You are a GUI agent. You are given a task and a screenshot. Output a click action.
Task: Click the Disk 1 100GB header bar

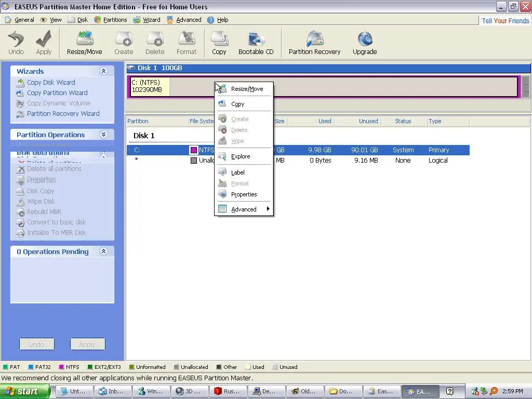tap(328, 68)
